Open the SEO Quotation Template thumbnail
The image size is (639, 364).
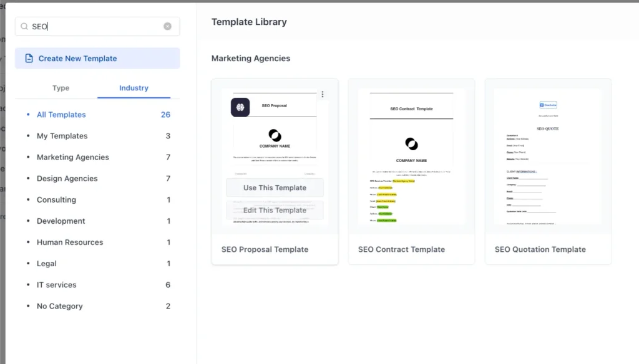(548, 156)
